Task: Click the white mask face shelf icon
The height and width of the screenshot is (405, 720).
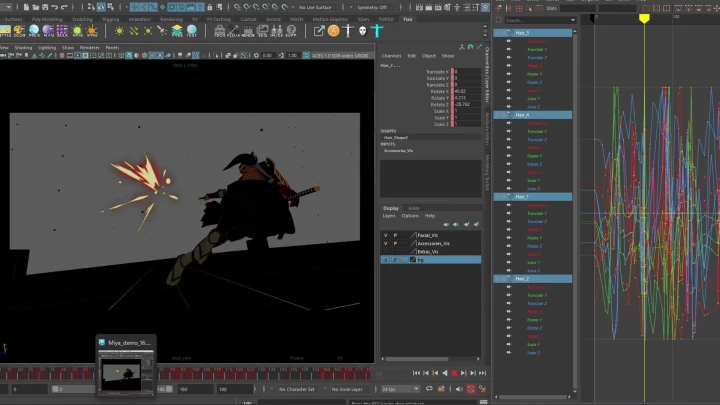Action: (362, 31)
